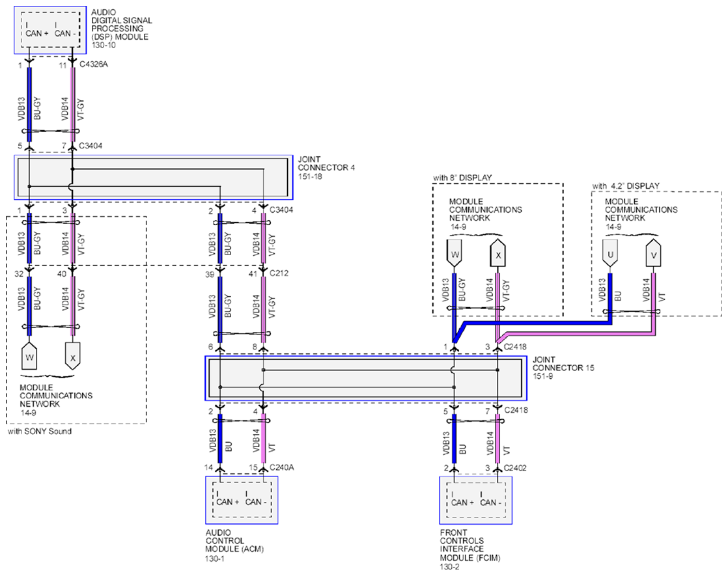Screen dimensions: 728x576
Task: Select the AUDIO CONTROL MODULE (ACM) label
Action: click(235, 541)
